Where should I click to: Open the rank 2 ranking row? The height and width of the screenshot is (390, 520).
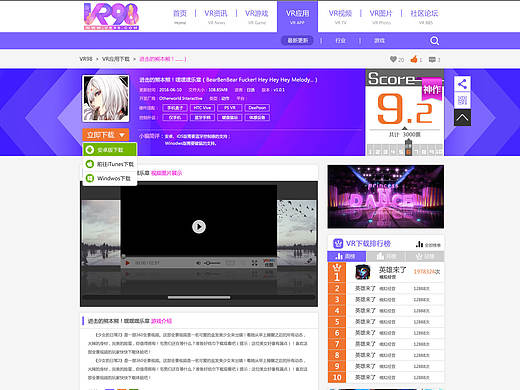(x=386, y=288)
